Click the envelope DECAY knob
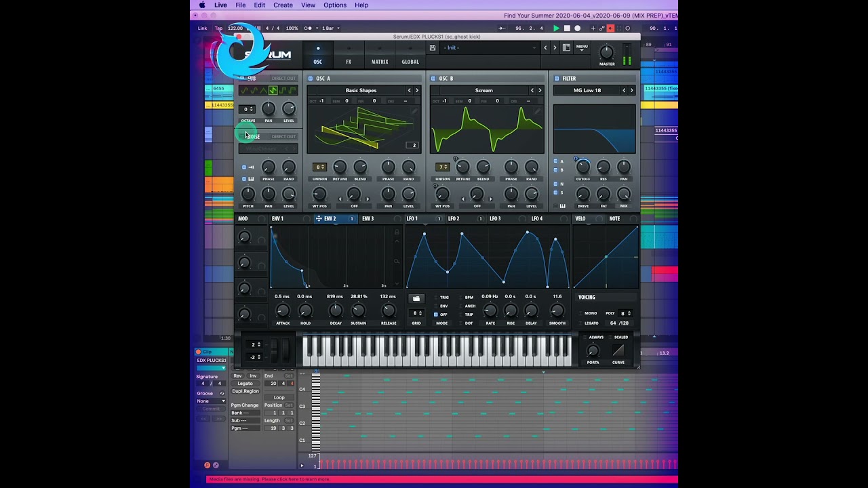This screenshot has height=488, width=868. (335, 310)
